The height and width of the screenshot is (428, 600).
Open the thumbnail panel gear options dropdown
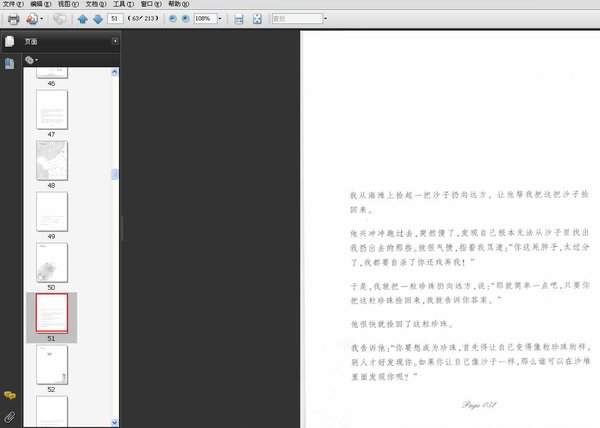pyautogui.click(x=31, y=60)
